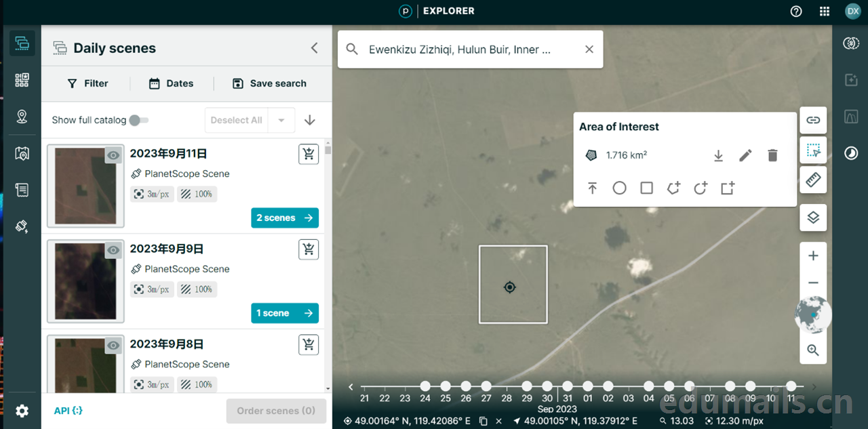Download the Area of Interest geometry
The width and height of the screenshot is (868, 429).
(x=718, y=155)
